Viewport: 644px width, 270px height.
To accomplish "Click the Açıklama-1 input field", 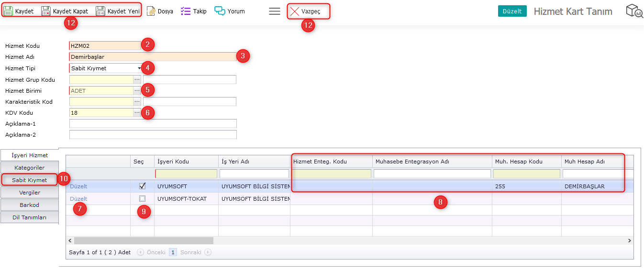I will pos(153,124).
